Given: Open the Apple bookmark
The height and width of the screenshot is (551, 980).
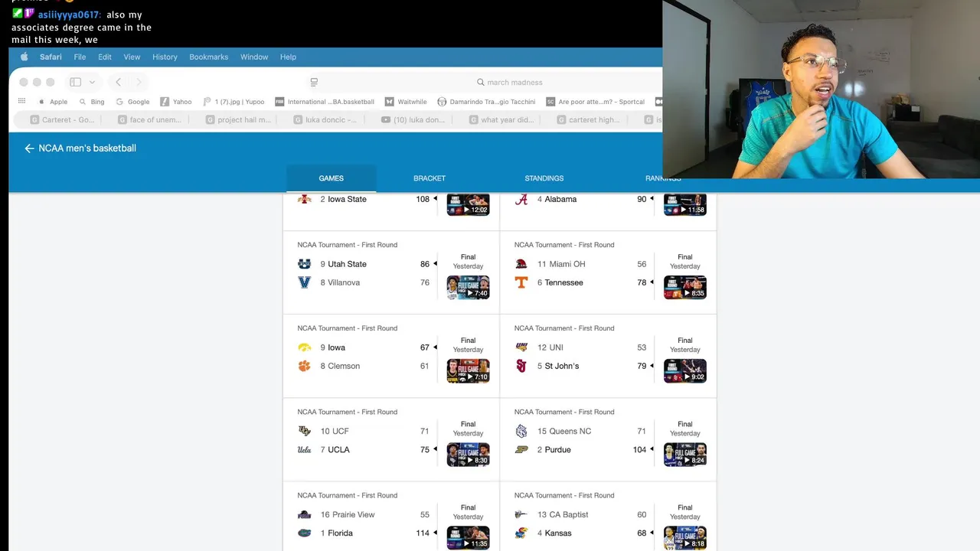Looking at the screenshot, I should (x=53, y=101).
